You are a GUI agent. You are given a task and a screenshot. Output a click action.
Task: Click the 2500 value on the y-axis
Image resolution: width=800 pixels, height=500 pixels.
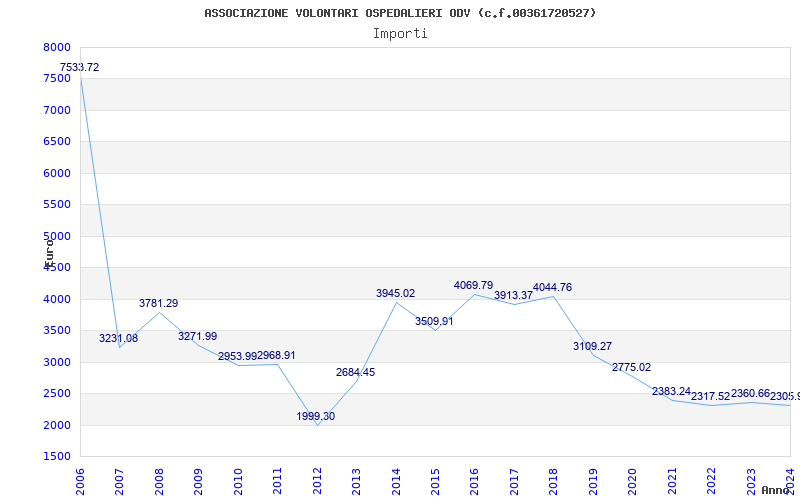[x=56, y=394]
